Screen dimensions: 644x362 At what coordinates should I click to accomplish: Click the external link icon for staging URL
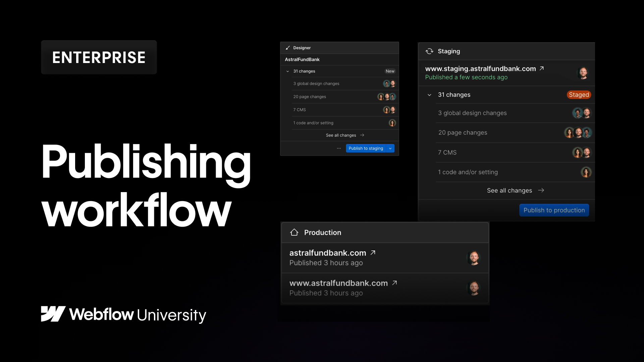[543, 68]
